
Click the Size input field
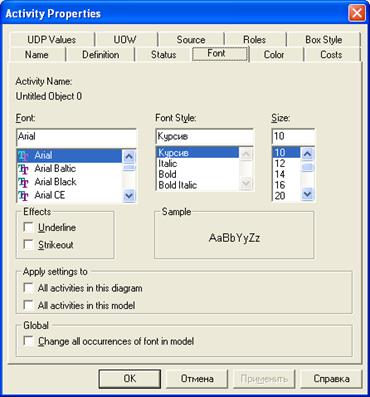coord(293,136)
